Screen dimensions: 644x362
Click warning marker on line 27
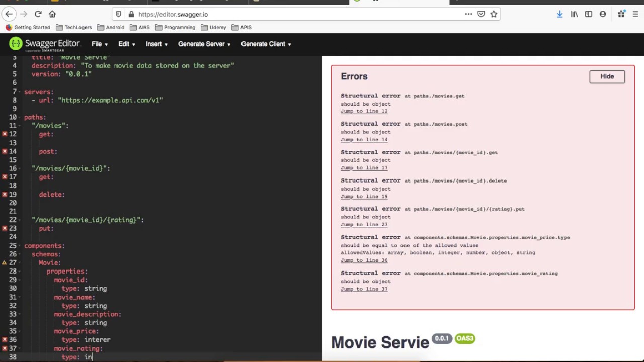coord(5,262)
